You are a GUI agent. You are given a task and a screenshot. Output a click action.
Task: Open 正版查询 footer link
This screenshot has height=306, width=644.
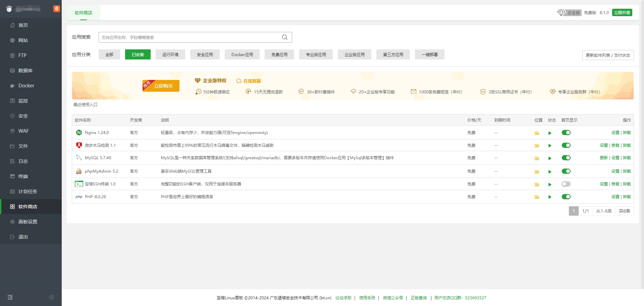[419, 298]
